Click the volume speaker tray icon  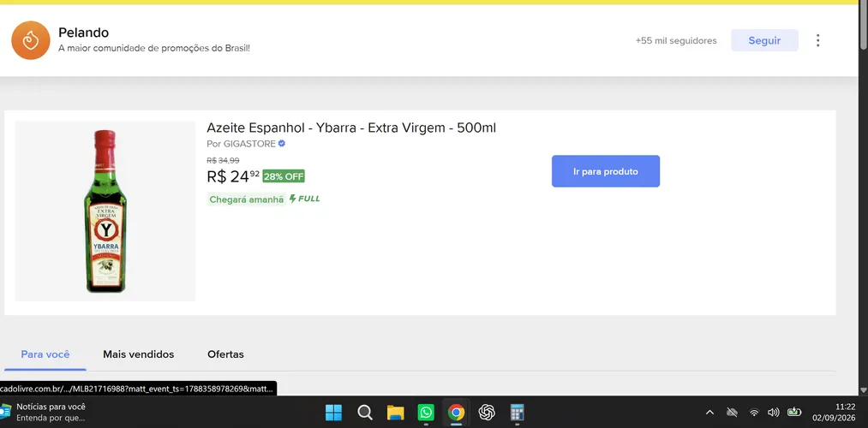point(774,413)
